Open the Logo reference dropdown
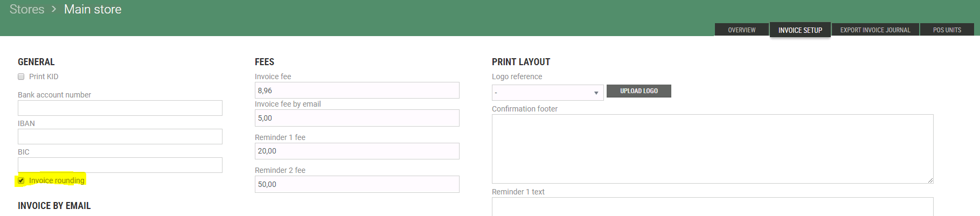This screenshot has width=980, height=216. coord(547,93)
